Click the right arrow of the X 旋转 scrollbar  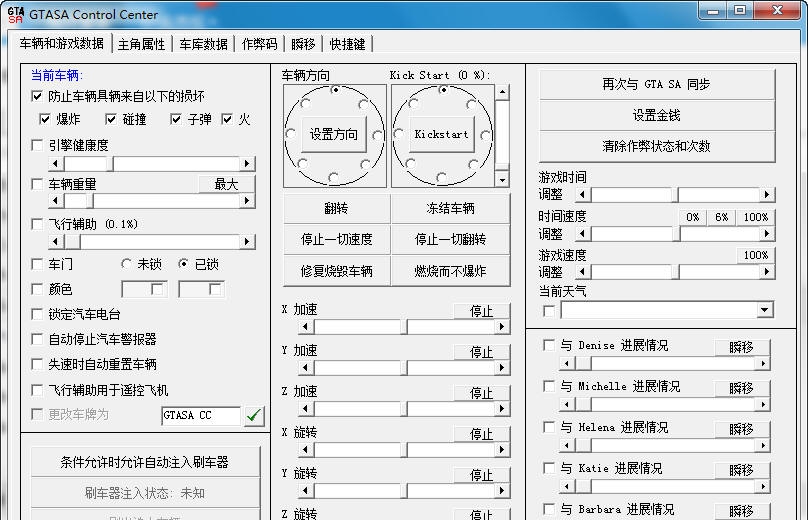pos(502,449)
